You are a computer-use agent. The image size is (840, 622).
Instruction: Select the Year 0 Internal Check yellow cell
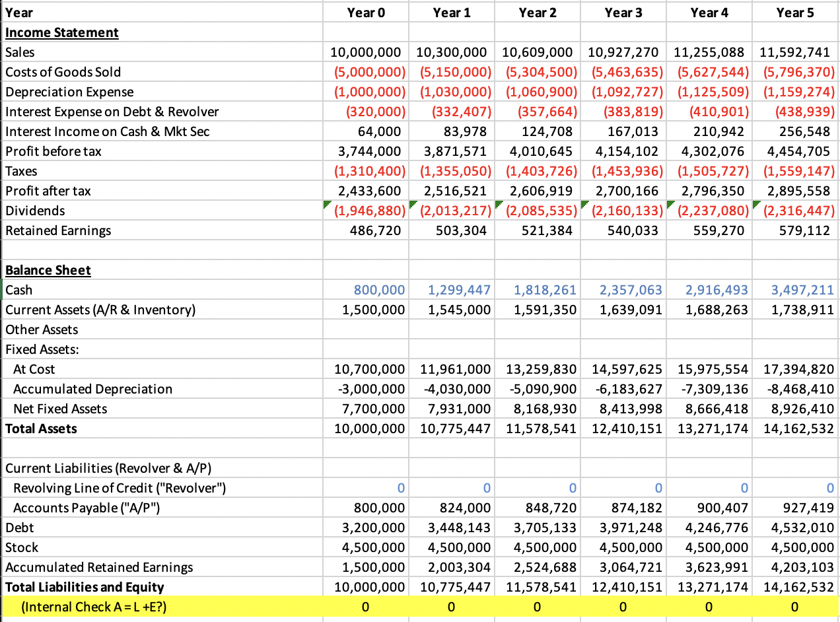click(366, 607)
